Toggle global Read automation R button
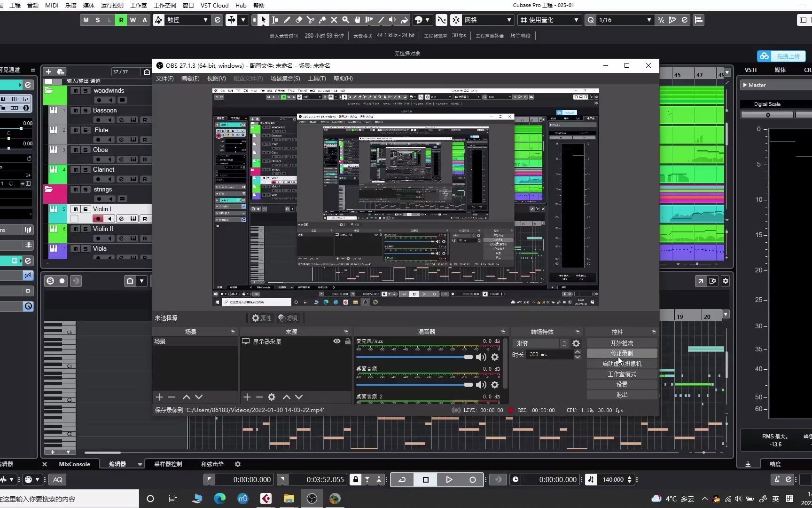Viewport: 812px width, 508px height. point(121,20)
